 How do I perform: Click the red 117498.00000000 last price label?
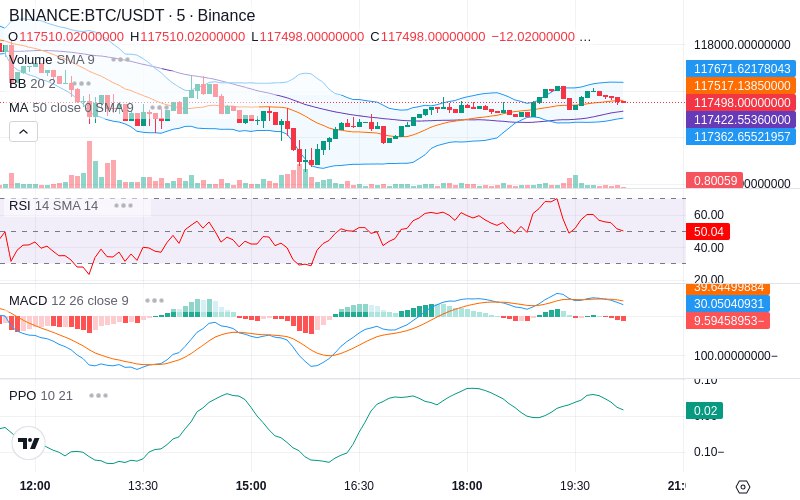coord(741,103)
